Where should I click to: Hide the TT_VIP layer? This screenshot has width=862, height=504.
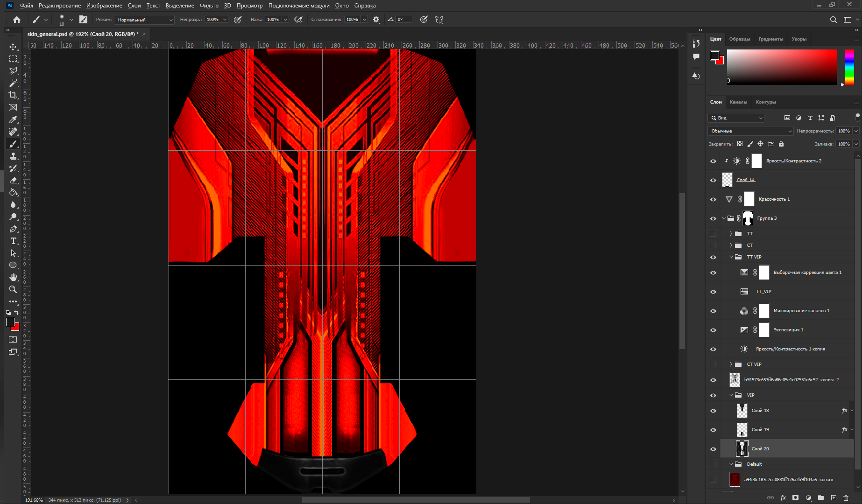pos(713,292)
